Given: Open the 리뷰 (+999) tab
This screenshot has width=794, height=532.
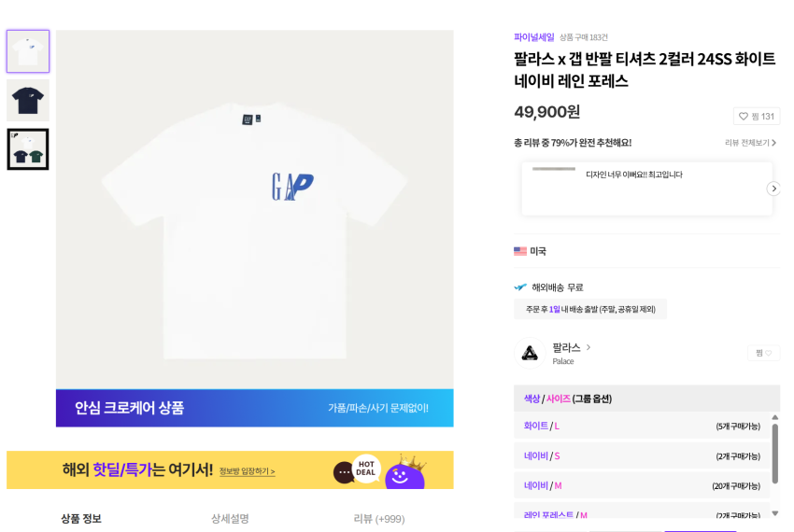Looking at the screenshot, I should (x=378, y=519).
